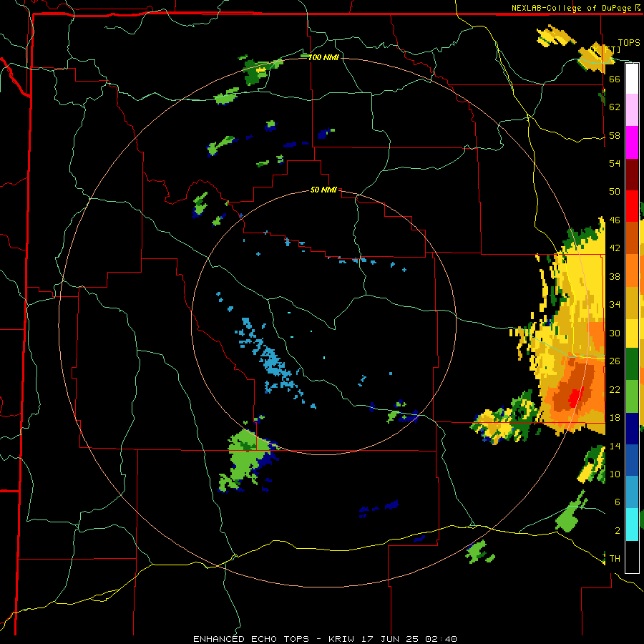Screen dimensions: 644x644
Task: Select the dark green legend swatch
Action: click(x=632, y=364)
